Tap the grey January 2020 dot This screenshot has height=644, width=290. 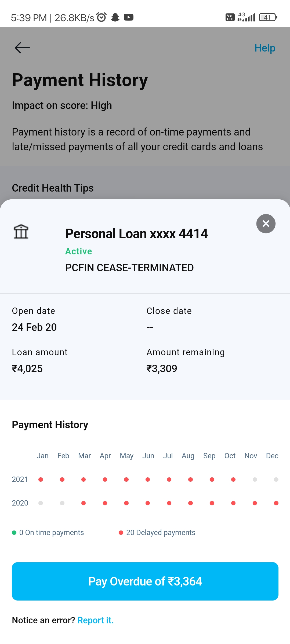41,503
